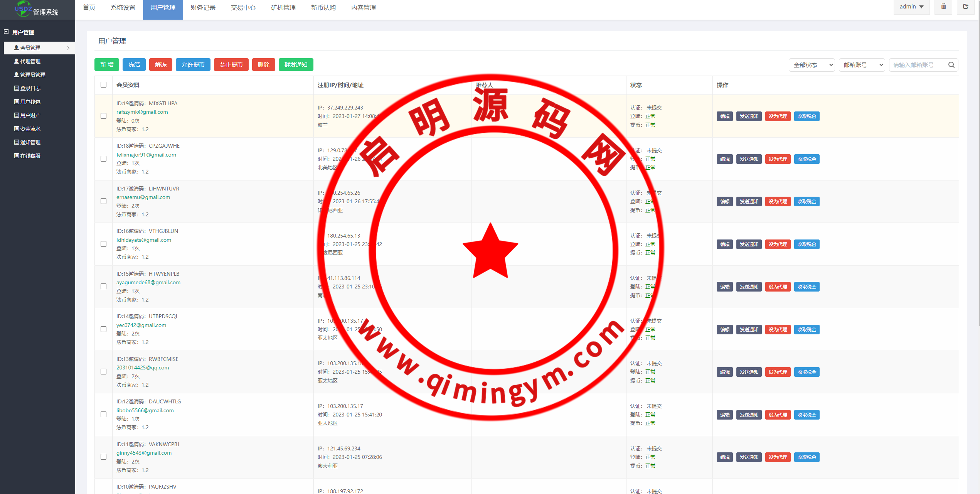Click the search magnifier icon
Viewport: 980px width, 494px height.
click(951, 65)
